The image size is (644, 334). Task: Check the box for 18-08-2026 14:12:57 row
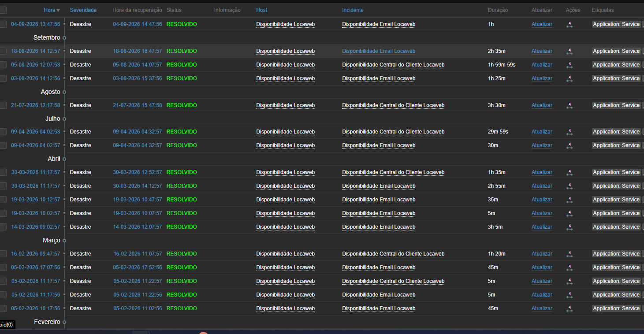(3, 51)
